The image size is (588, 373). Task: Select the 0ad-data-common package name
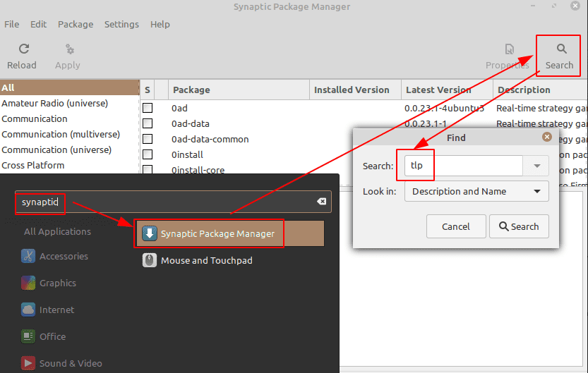click(210, 140)
